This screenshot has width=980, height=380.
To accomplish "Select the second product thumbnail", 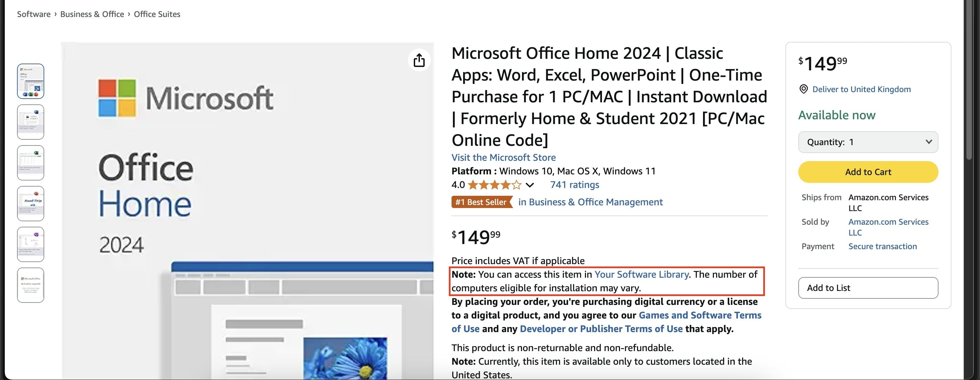I will tap(30, 122).
